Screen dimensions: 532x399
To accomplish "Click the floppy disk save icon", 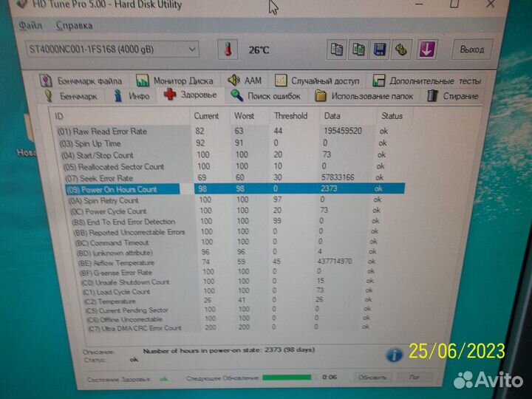I will pyautogui.click(x=380, y=50).
